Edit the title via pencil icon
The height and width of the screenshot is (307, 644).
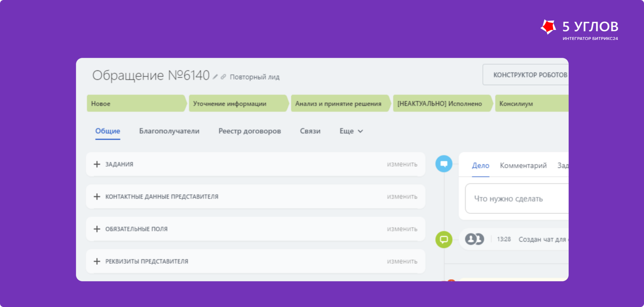coord(215,77)
